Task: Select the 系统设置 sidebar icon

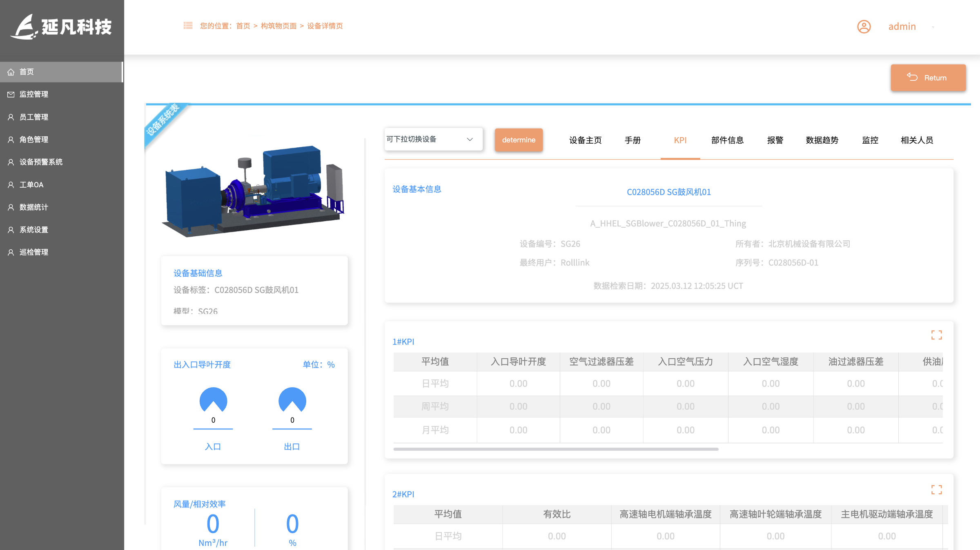Action: 11,229
